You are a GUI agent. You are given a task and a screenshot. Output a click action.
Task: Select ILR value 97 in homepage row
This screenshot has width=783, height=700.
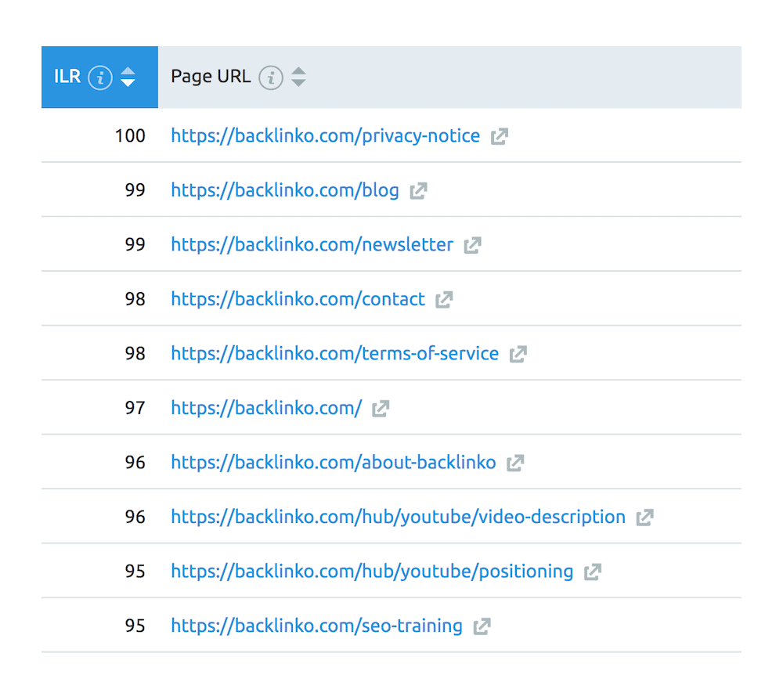[135, 408]
